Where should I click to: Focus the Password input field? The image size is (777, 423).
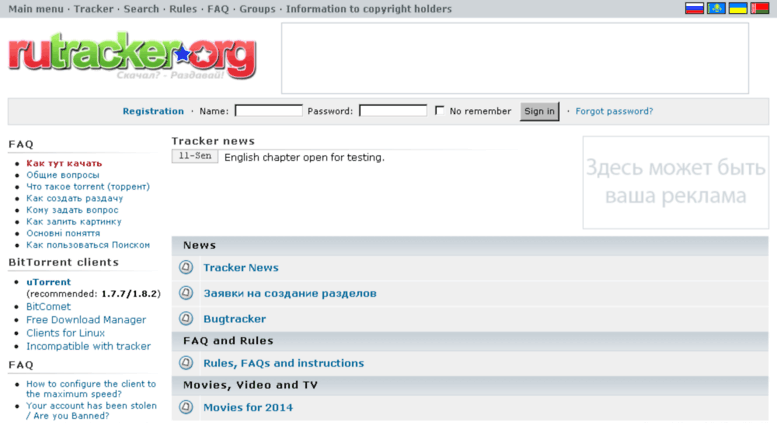(393, 110)
